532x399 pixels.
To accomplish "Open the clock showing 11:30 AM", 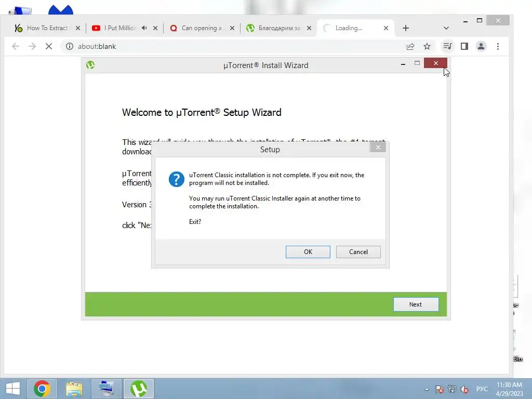I will pos(509,389).
